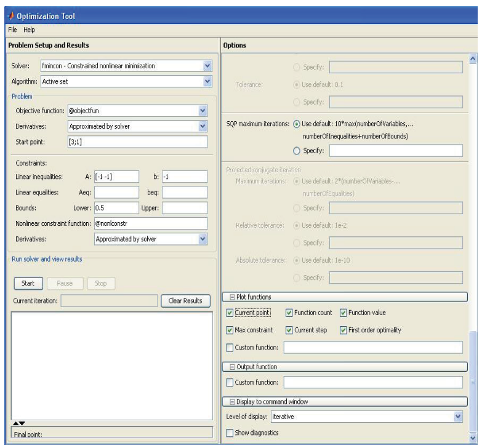Collapse the Plot functions section
Screen dimensions: 482x448
233,297
